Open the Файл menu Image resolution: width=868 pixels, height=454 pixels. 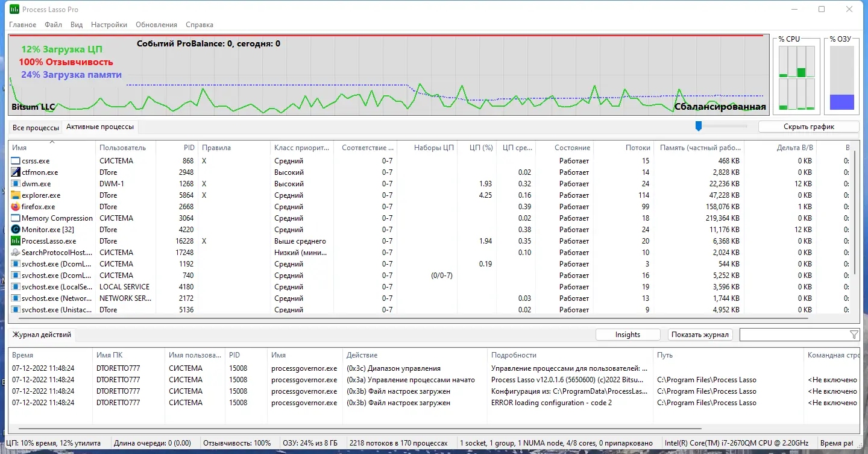[53, 25]
